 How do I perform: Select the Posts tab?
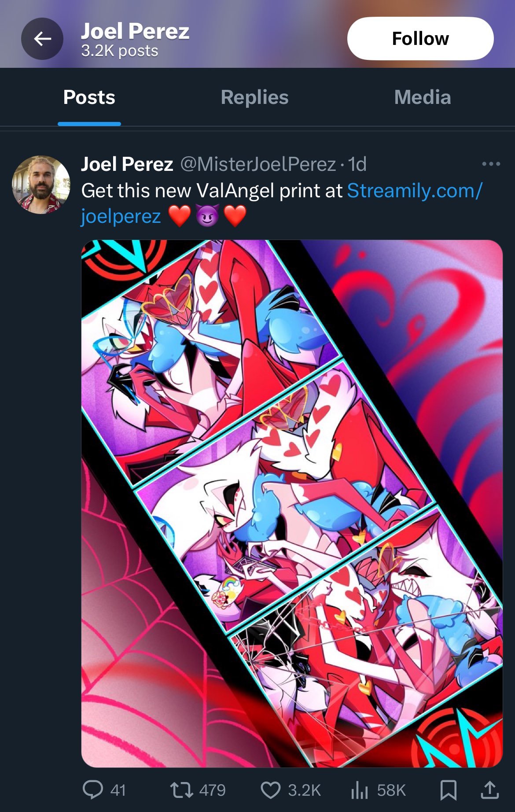point(89,97)
